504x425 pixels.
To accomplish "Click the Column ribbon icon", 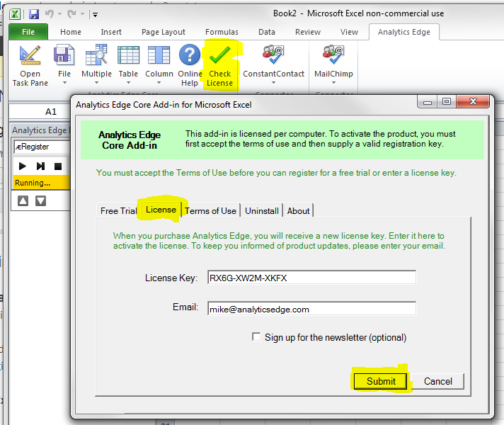I will tap(159, 55).
